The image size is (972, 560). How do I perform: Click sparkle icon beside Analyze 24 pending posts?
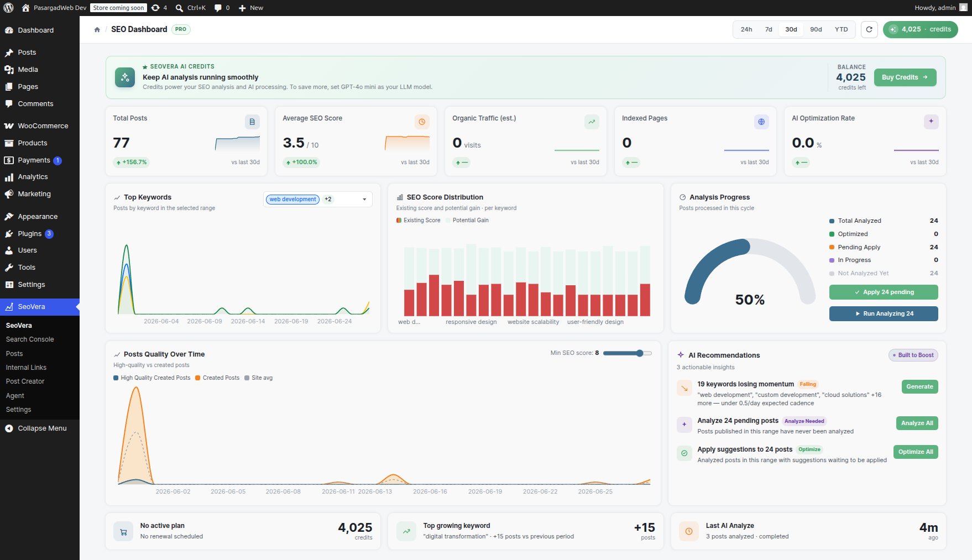684,425
